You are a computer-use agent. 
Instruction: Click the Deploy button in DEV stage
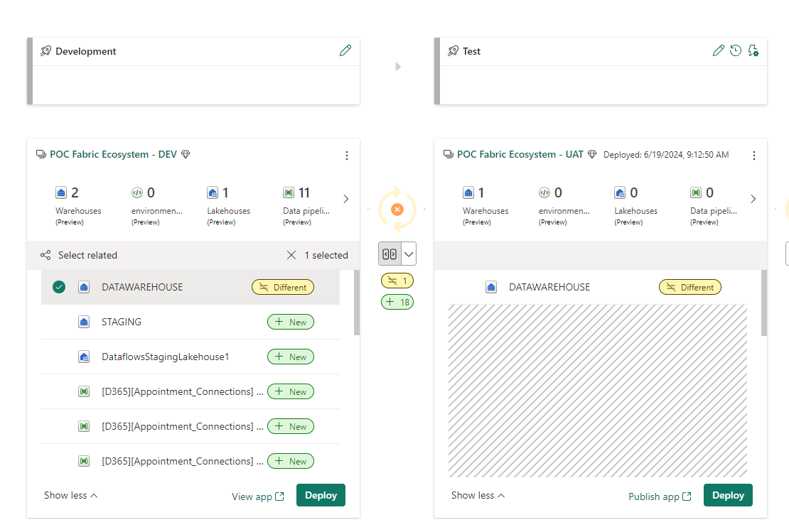(x=321, y=495)
